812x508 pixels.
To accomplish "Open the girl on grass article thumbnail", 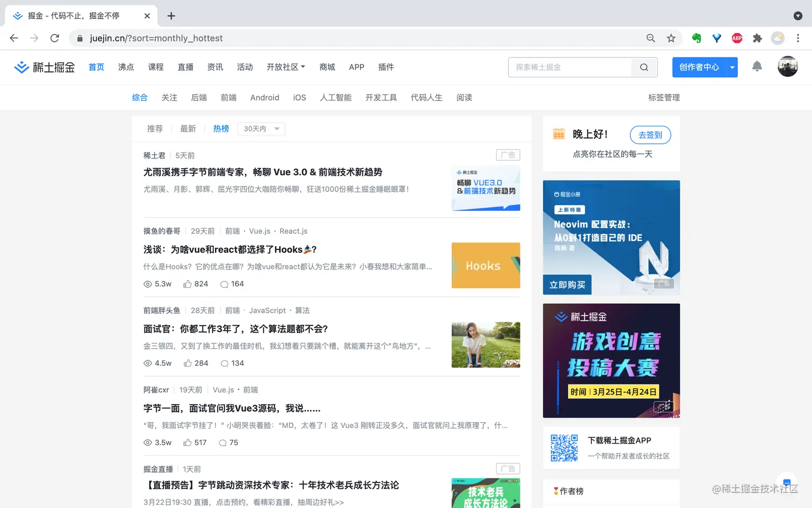I will click(485, 345).
